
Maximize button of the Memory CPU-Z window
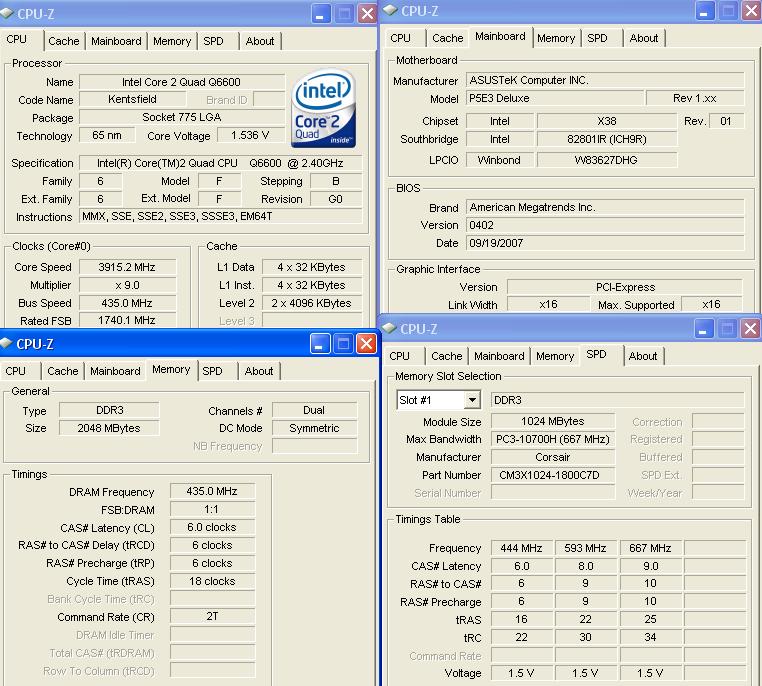point(343,343)
